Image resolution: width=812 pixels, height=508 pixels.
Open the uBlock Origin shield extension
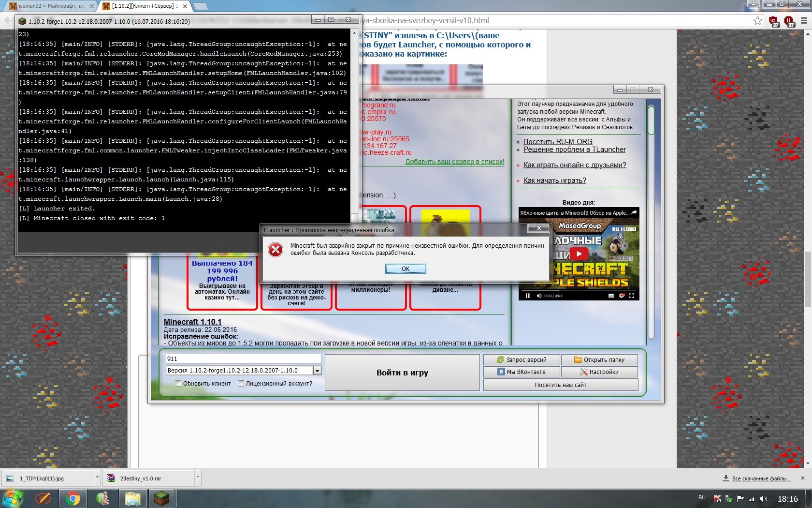point(774,21)
